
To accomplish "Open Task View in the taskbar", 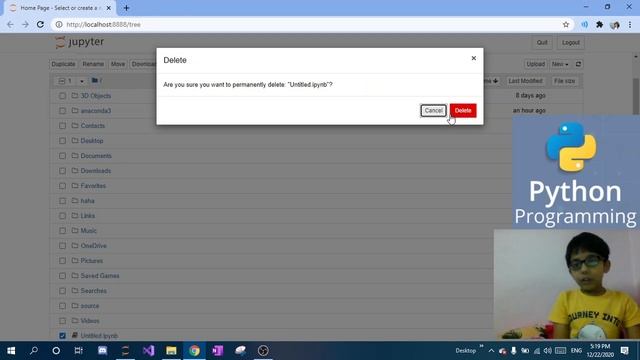I will [x=78, y=350].
